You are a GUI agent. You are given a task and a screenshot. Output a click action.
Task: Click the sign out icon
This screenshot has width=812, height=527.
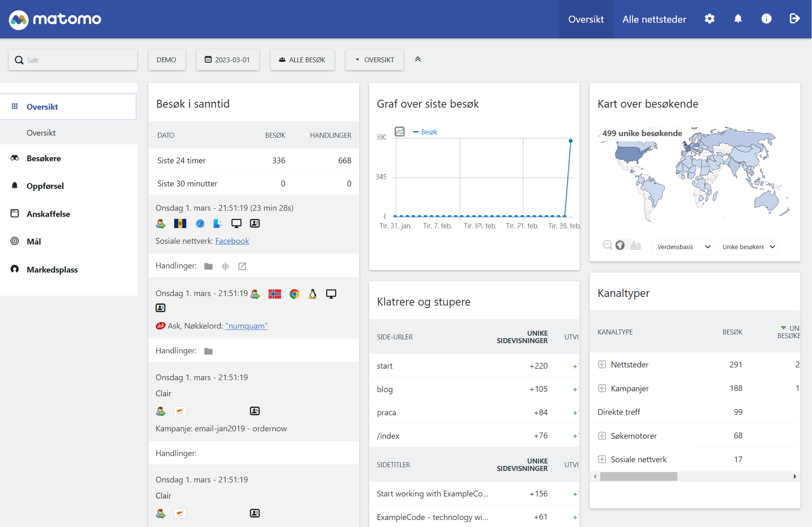pos(794,19)
